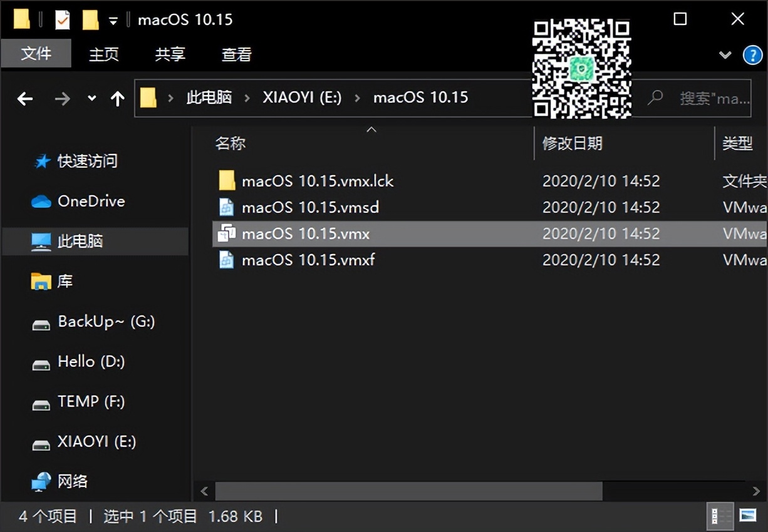
Task: Click date 2020/2/10 14:52 of macOS 10.15.vmsd
Action: click(x=601, y=207)
